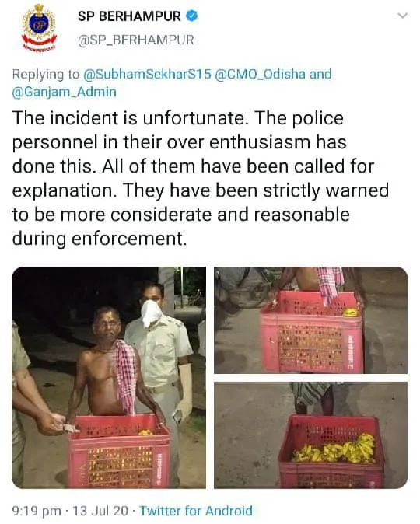Click the 9:19 pm timestamp
The height and width of the screenshot is (524, 420).
click(x=37, y=511)
